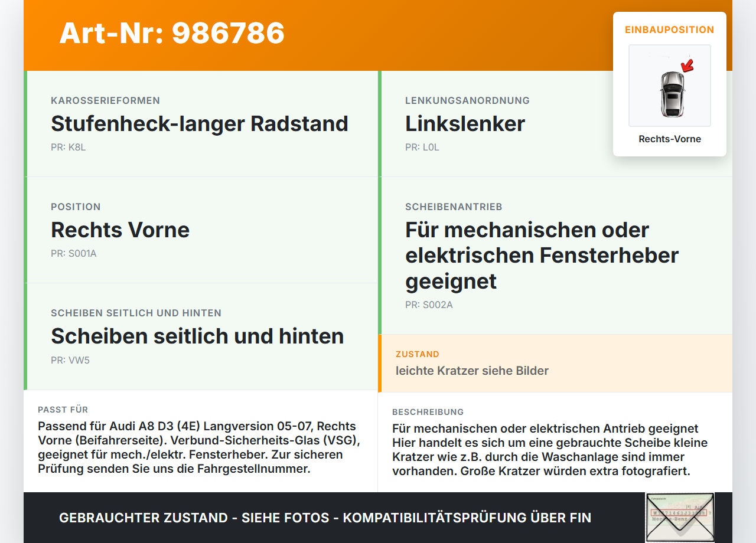Viewport: 756px width, 543px height.
Task: Click the Rechts-Vorne caption under car image
Action: click(x=670, y=139)
